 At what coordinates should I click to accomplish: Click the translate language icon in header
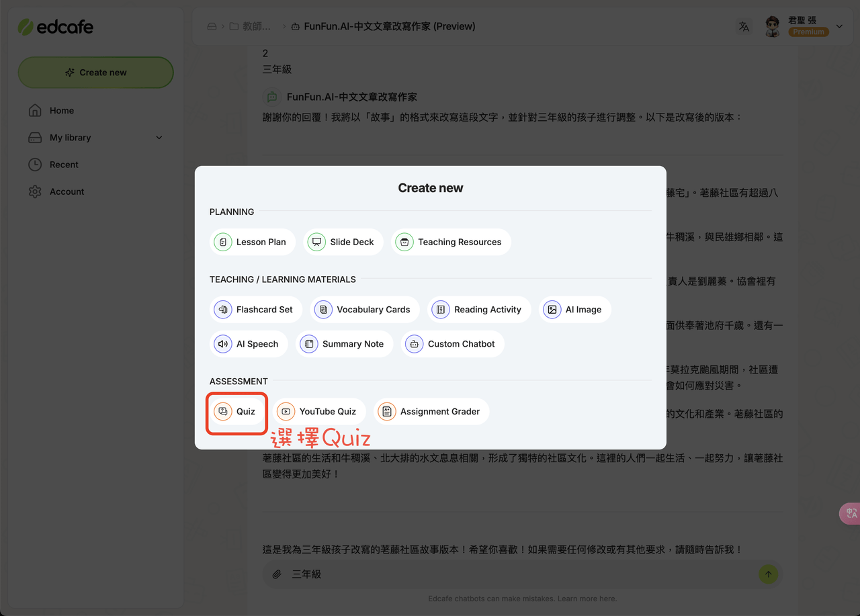pos(744,27)
